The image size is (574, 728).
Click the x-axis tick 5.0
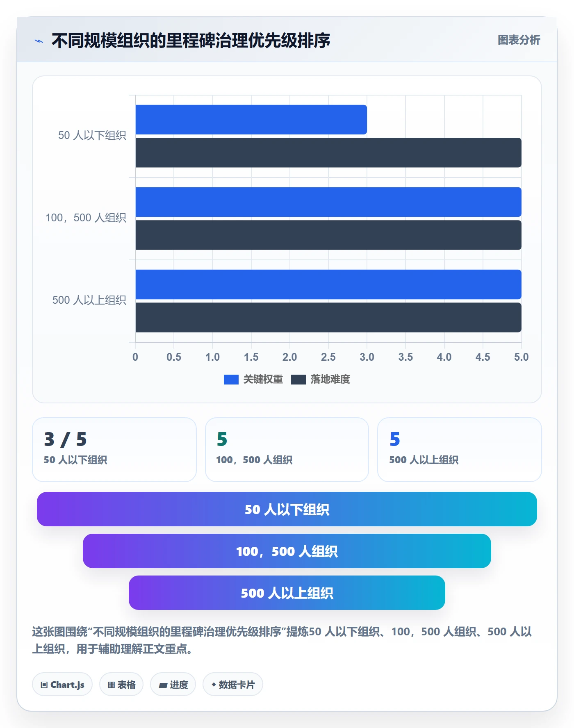(522, 357)
